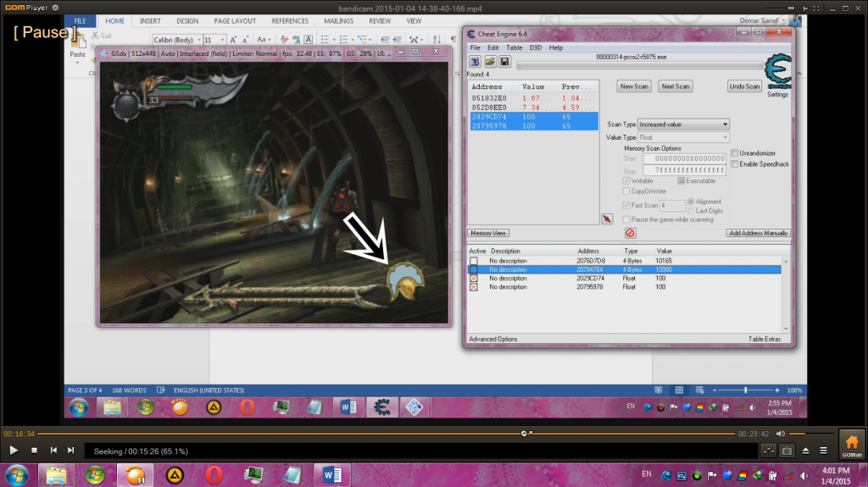Click the open file folder icon in Cheat Engine

[490, 62]
